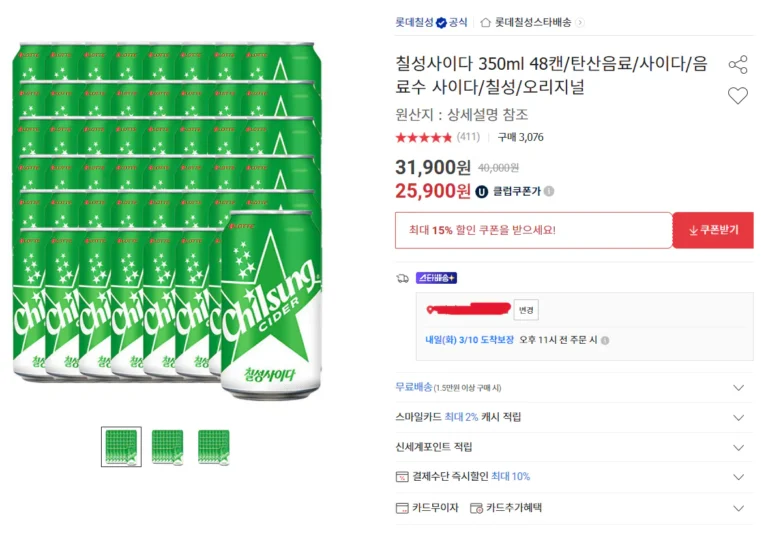Click the star rating review count

pos(468,137)
